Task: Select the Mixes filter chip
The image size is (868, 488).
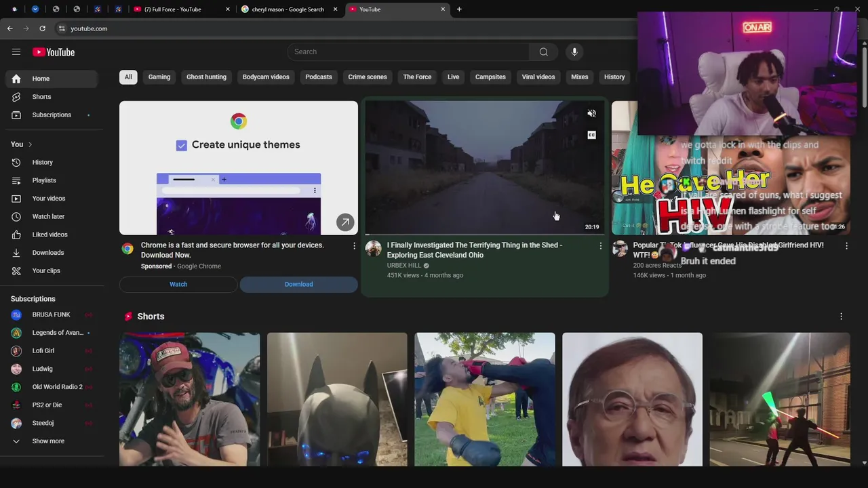Action: pyautogui.click(x=580, y=77)
